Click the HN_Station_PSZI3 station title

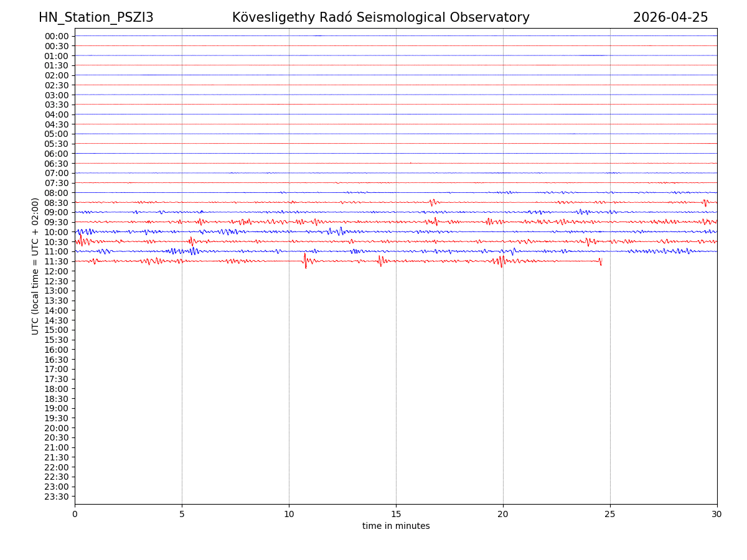coord(96,17)
